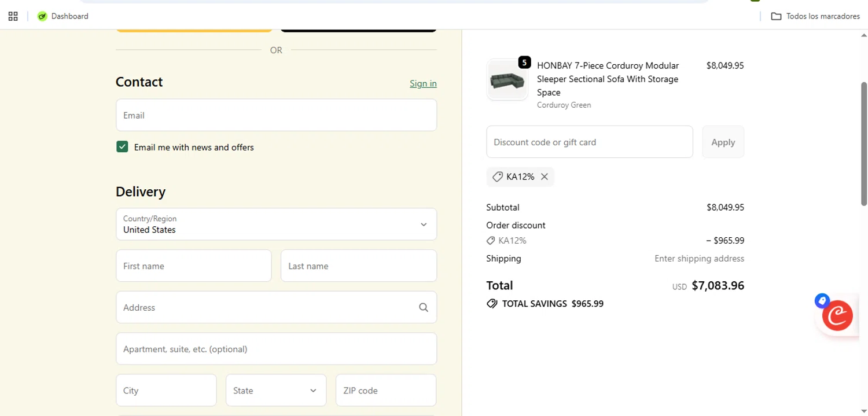Uncheck Email me with news and offers
This screenshot has height=416, width=868.
[x=122, y=147]
